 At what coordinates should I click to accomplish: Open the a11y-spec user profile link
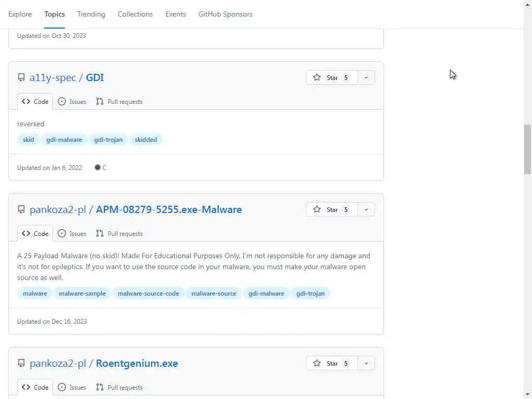pos(52,78)
